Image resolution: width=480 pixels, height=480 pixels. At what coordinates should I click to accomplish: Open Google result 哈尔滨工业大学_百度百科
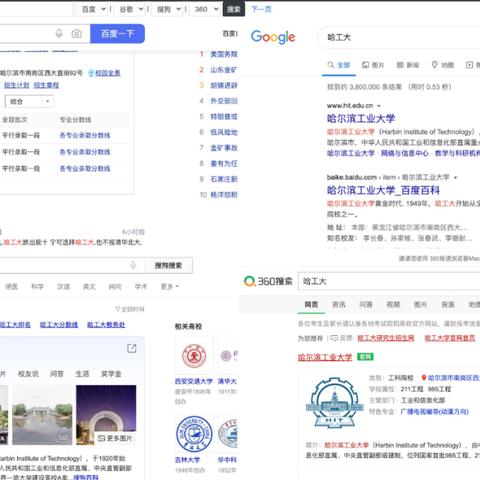pos(383,190)
